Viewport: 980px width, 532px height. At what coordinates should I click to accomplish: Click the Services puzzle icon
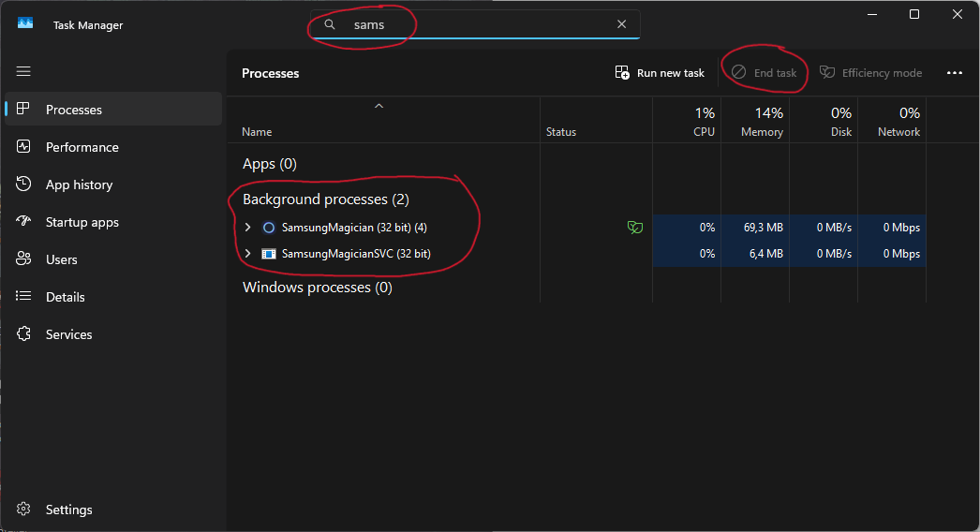click(23, 333)
